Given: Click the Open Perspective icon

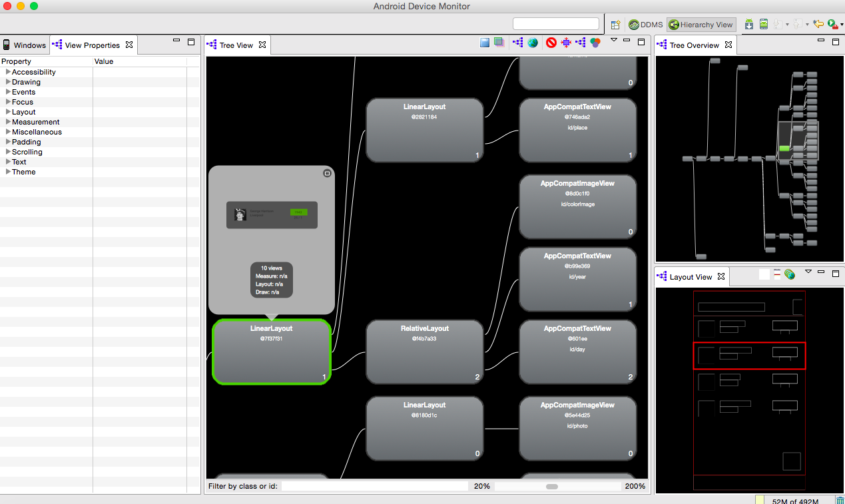Looking at the screenshot, I should 616,25.
